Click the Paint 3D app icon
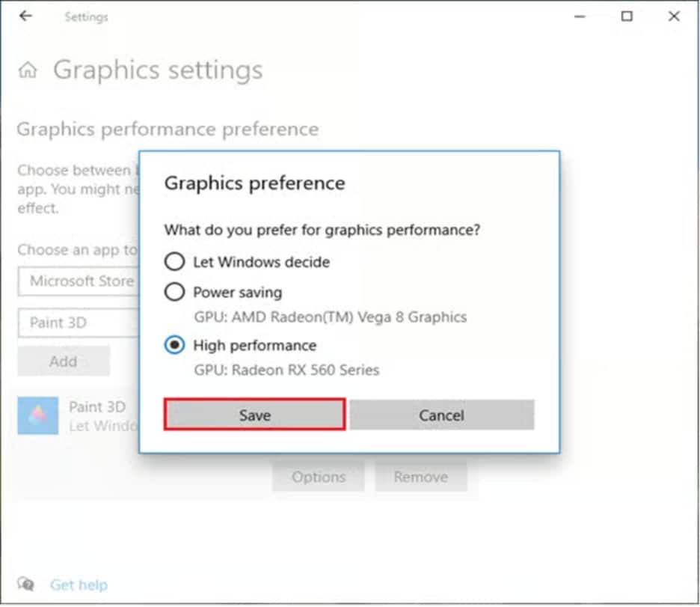The width and height of the screenshot is (700, 607). pyautogui.click(x=37, y=415)
